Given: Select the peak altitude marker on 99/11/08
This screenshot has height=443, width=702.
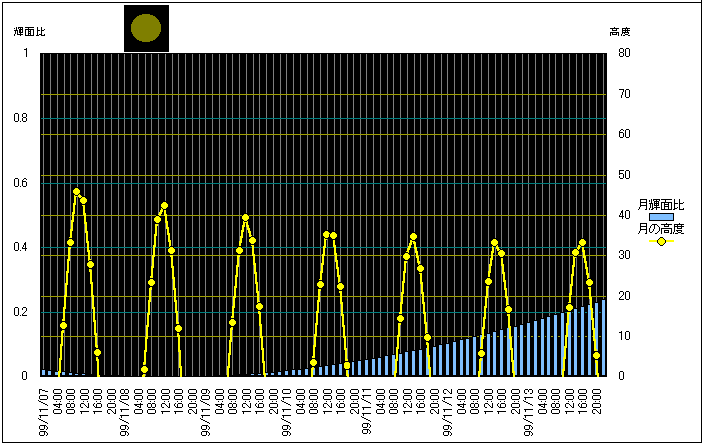Looking at the screenshot, I should click(164, 206).
